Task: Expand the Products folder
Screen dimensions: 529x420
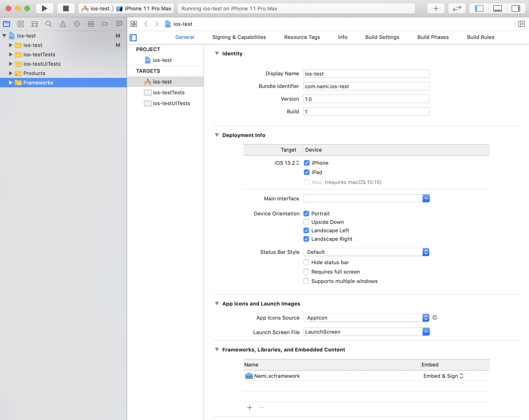Action: click(x=11, y=73)
